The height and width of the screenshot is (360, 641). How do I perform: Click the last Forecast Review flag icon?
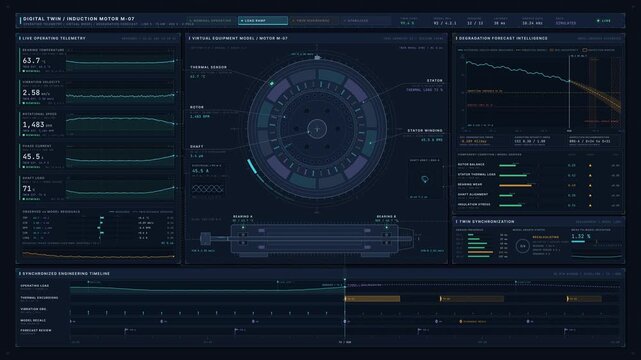[566, 330]
